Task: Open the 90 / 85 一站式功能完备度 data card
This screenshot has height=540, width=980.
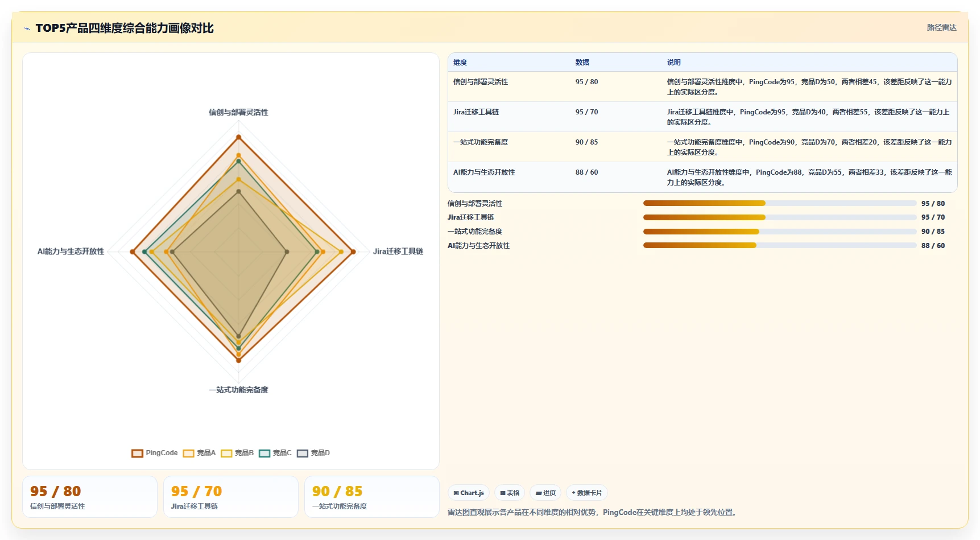Action: [x=372, y=497]
